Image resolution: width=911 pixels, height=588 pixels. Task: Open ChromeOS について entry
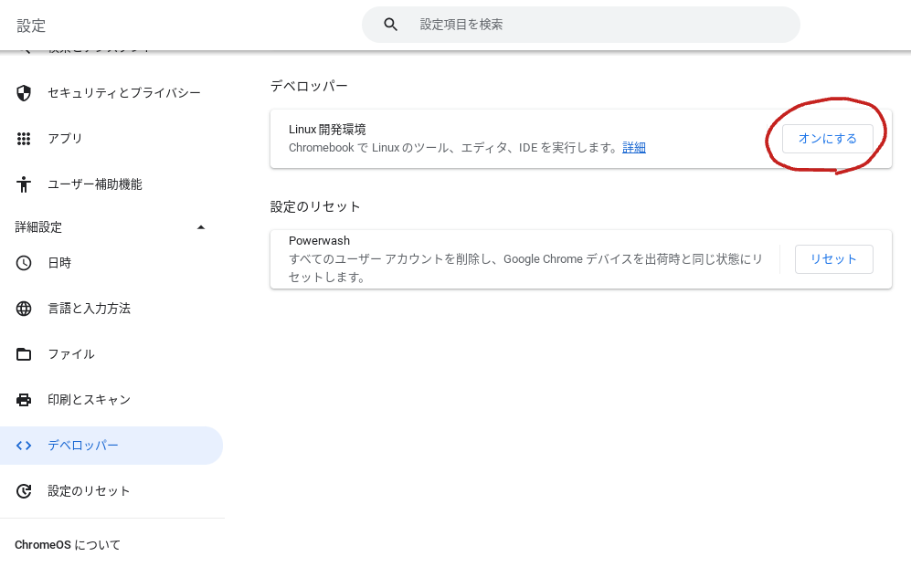tap(66, 544)
